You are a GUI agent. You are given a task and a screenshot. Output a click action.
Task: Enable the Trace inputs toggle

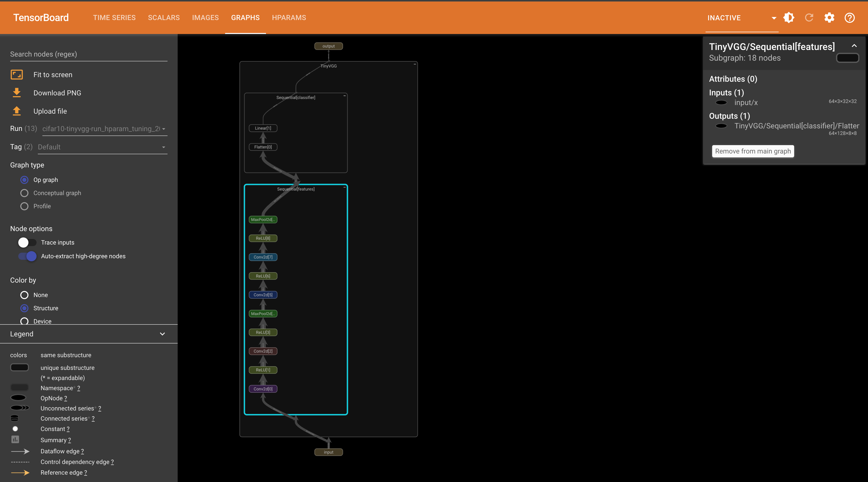pos(27,242)
